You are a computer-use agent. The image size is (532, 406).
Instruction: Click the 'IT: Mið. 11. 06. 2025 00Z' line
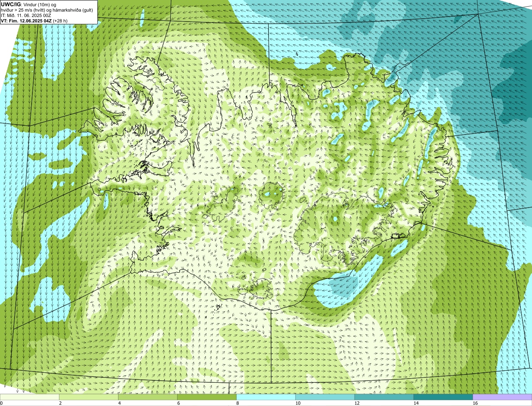(x=26, y=15)
